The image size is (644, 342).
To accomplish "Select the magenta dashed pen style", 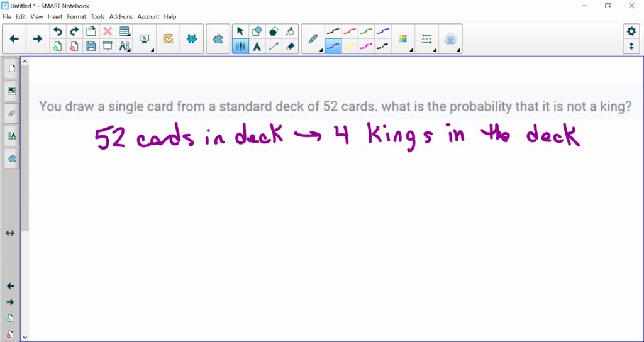I will 366,47.
